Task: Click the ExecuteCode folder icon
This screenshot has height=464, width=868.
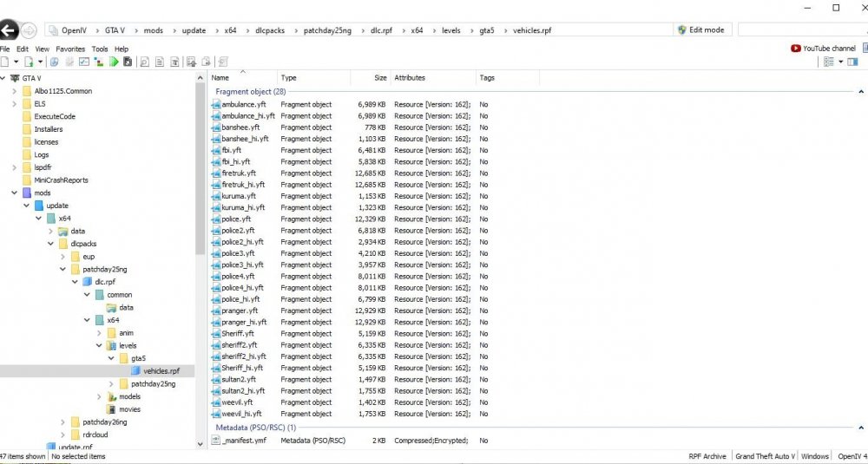Action: pos(27,117)
